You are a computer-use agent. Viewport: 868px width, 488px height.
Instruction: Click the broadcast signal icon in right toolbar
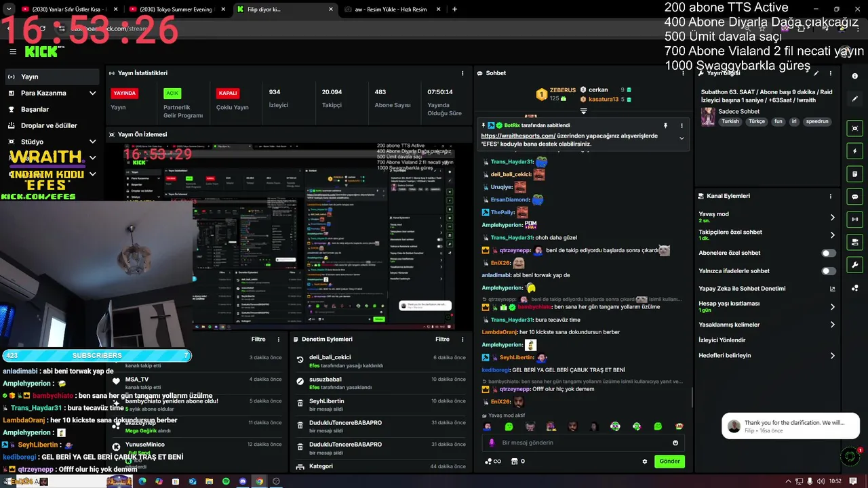click(x=855, y=219)
